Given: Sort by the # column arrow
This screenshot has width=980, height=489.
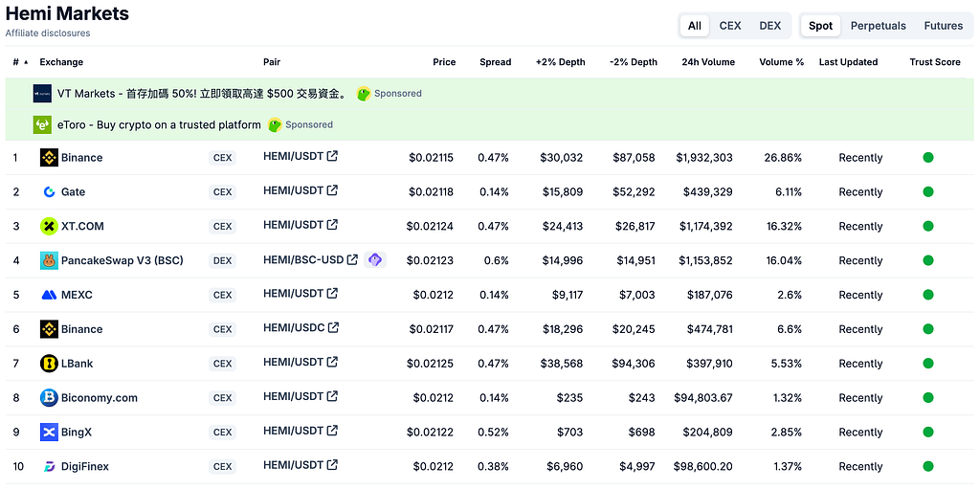Looking at the screenshot, I should [x=26, y=62].
